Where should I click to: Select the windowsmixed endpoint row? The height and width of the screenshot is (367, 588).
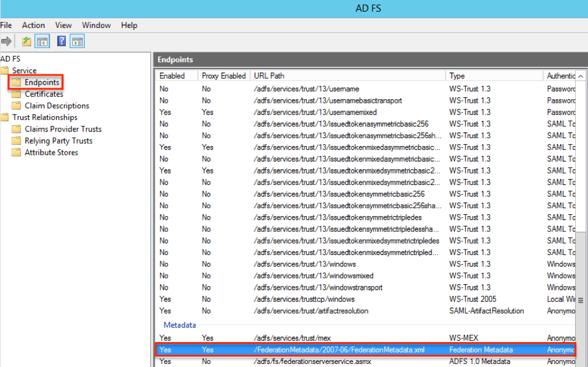coord(366,276)
